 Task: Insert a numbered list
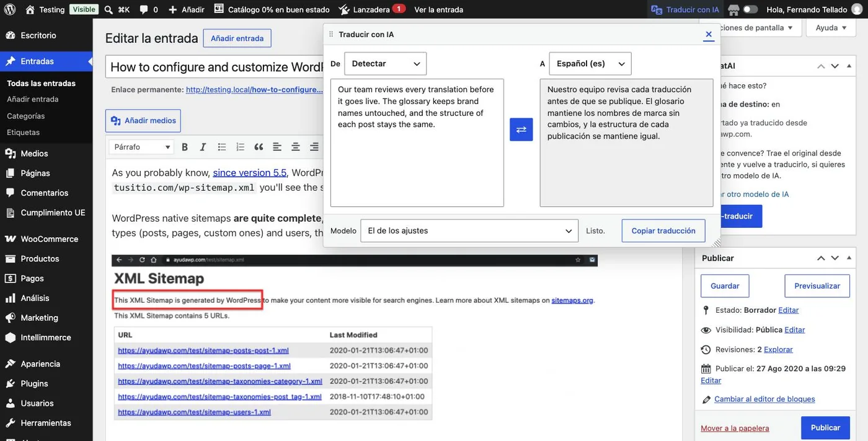coord(241,147)
